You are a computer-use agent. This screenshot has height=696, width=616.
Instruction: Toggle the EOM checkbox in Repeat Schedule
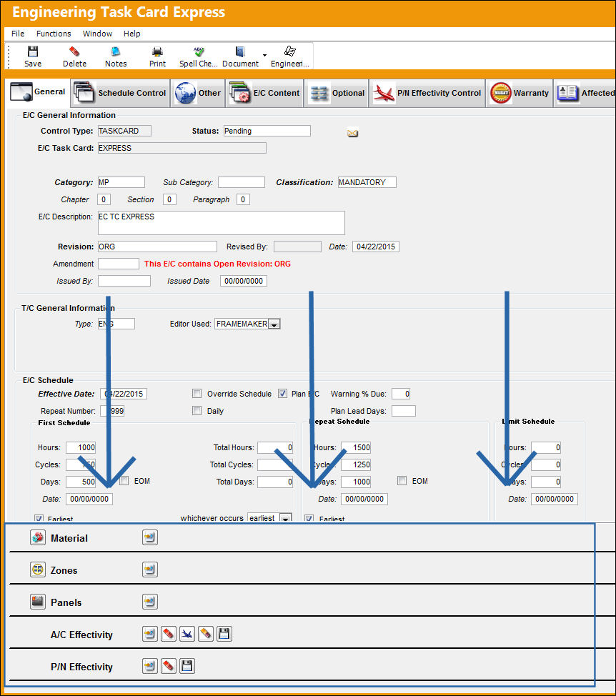click(402, 481)
